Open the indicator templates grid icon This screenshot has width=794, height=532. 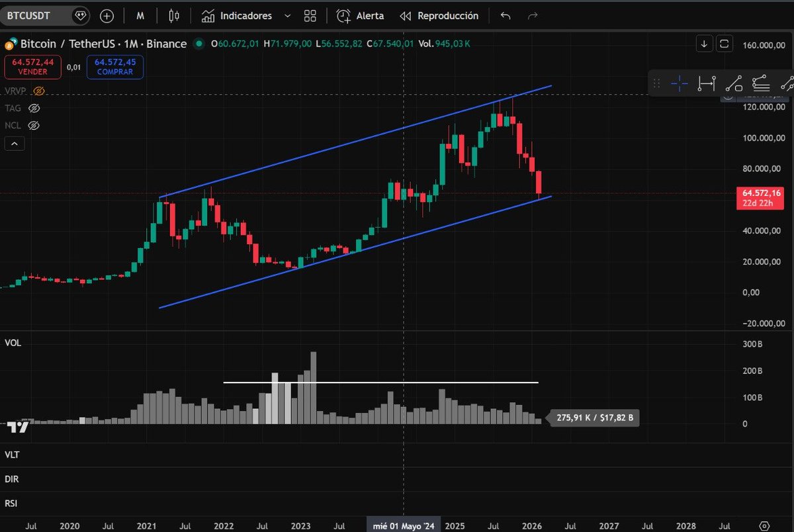(x=310, y=15)
